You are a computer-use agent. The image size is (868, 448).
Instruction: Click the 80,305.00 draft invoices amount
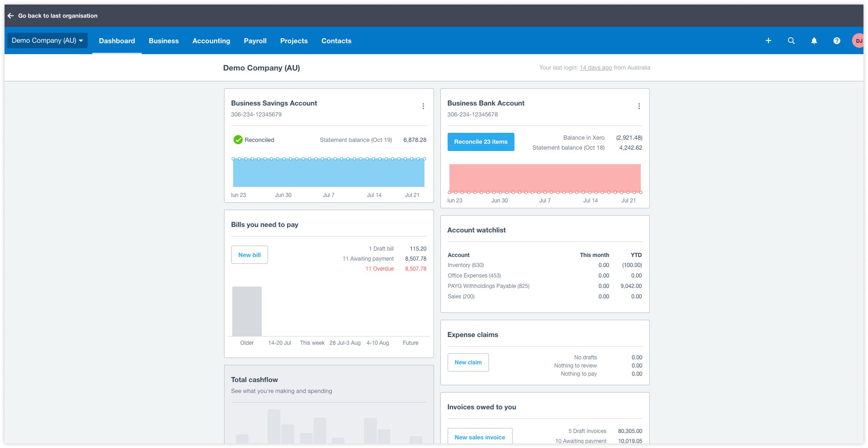[x=630, y=431]
